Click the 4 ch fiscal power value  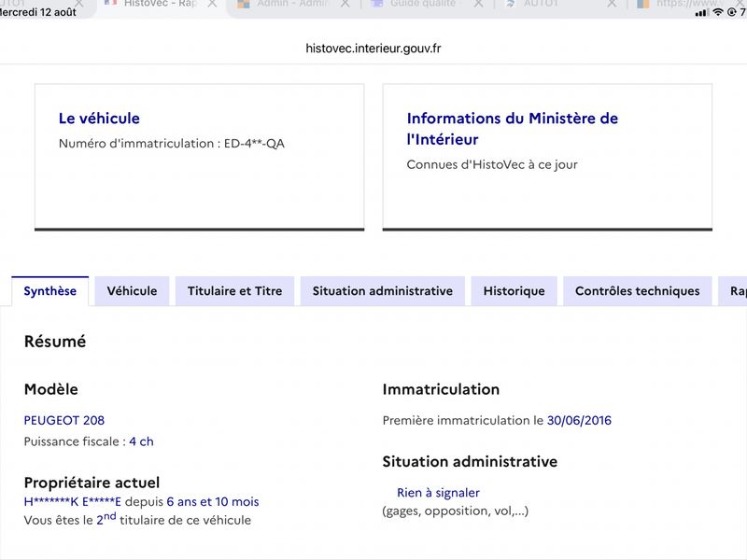coord(142,441)
